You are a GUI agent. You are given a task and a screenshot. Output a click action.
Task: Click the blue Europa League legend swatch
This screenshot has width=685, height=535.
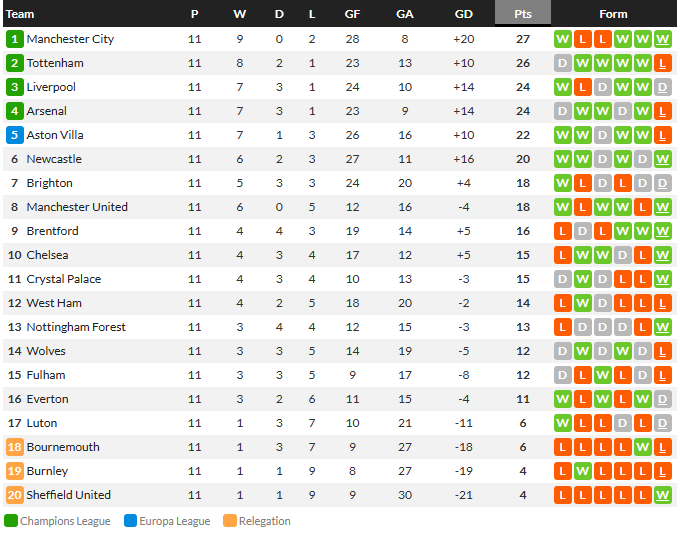pos(130,521)
